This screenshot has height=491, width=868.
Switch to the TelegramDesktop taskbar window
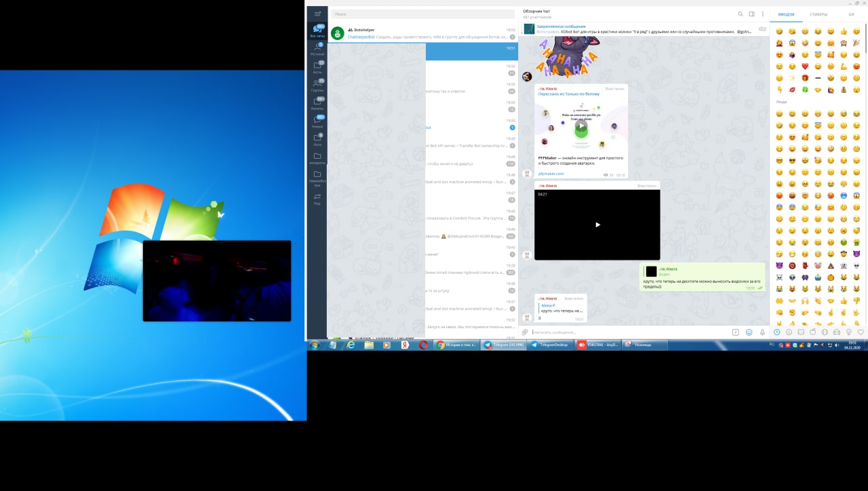click(551, 345)
